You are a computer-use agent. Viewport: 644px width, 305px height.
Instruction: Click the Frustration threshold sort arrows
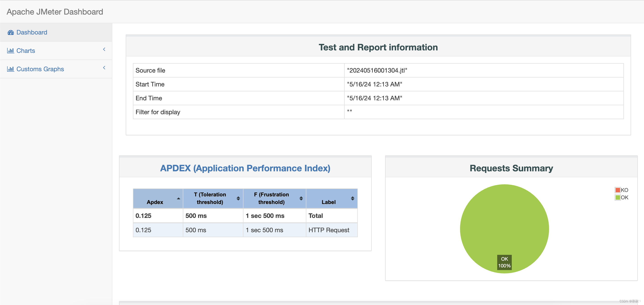tap(301, 198)
